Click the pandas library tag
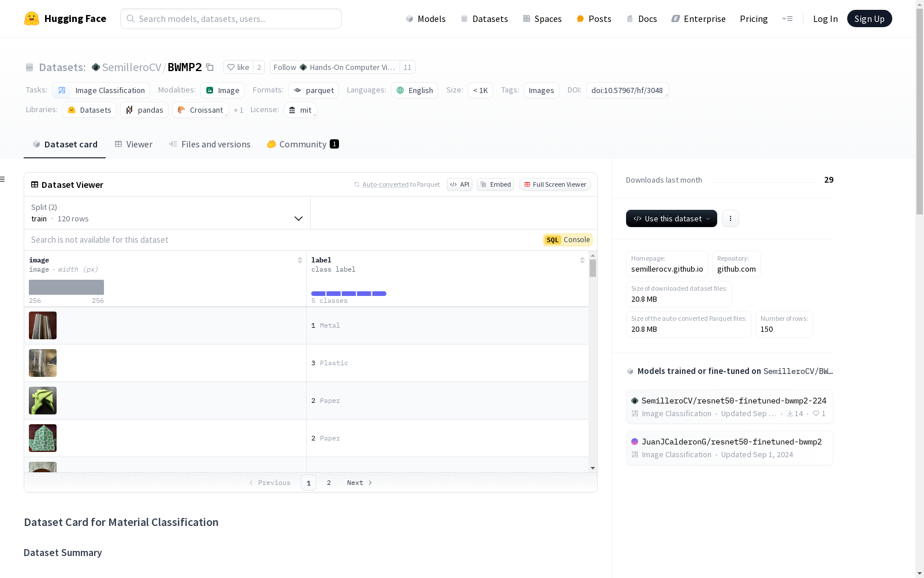 144,110
